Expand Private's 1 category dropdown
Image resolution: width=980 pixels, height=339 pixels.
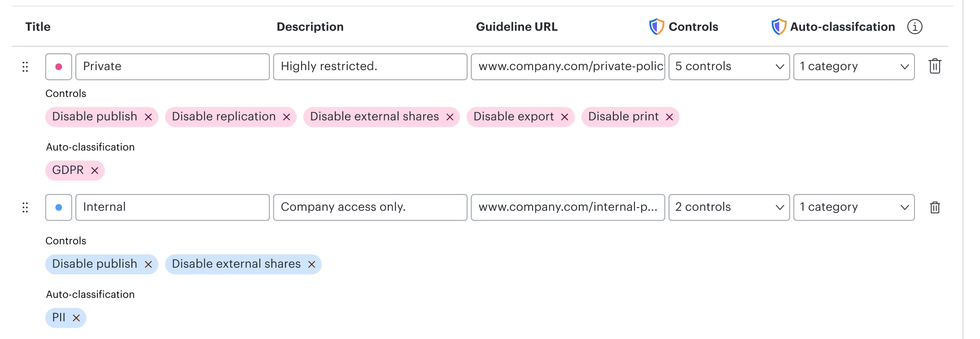(x=853, y=67)
